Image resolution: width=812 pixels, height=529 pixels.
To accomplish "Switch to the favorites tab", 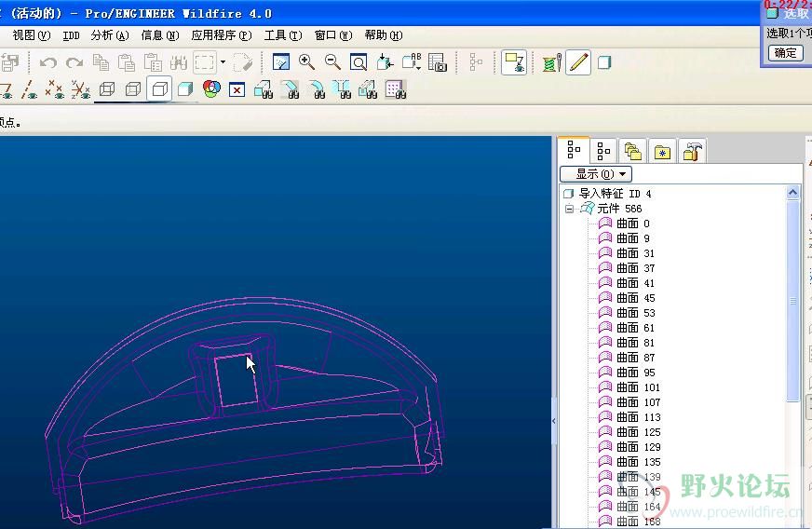I will [662, 151].
